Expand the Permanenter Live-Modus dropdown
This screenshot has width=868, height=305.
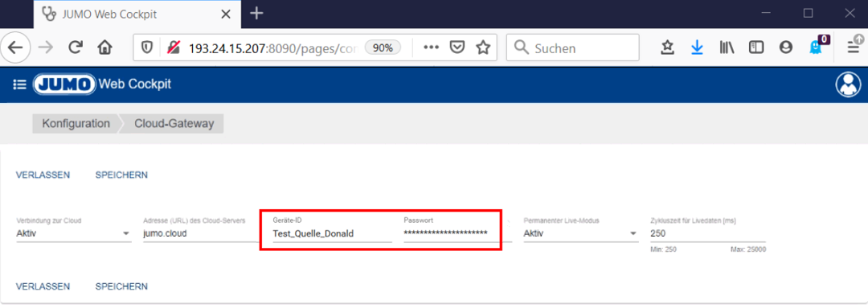[581, 233]
